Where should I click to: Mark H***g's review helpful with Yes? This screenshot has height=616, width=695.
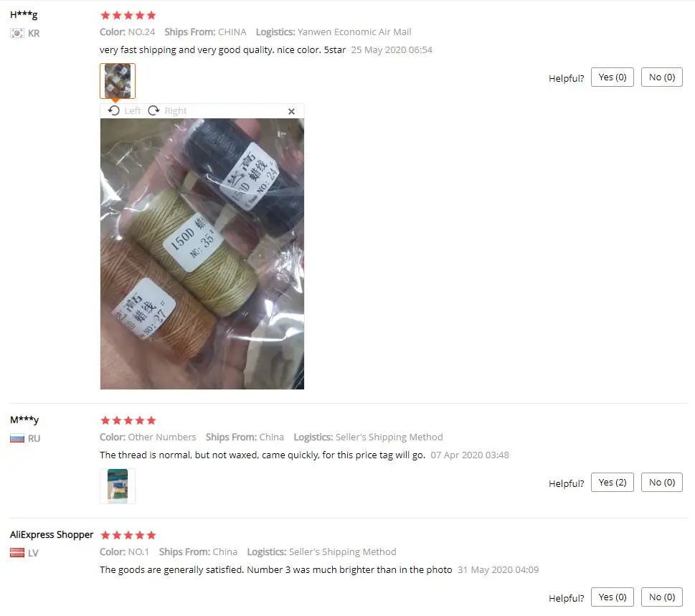click(x=612, y=77)
